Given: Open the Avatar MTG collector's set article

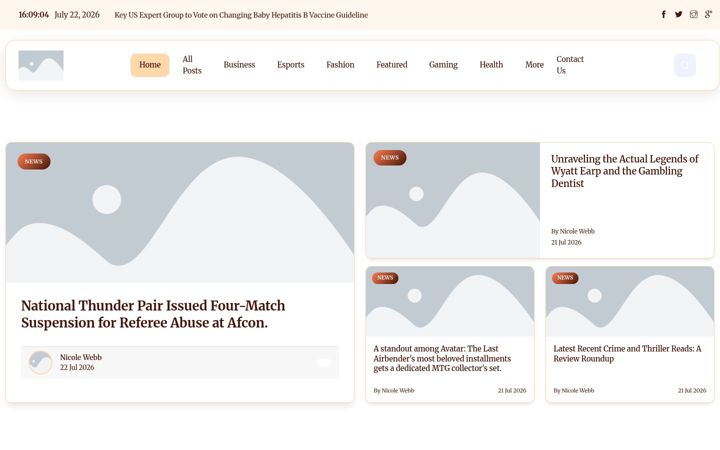Looking at the screenshot, I should (442, 358).
